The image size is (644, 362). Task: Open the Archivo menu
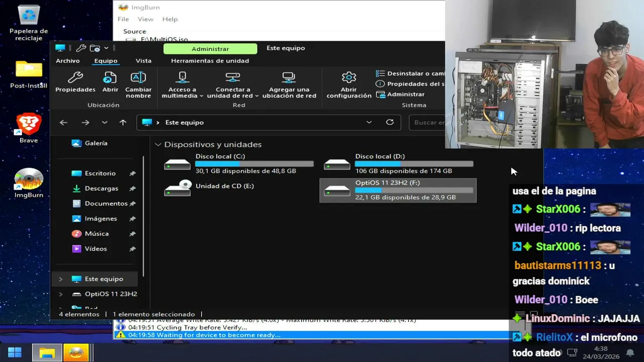tap(67, 61)
